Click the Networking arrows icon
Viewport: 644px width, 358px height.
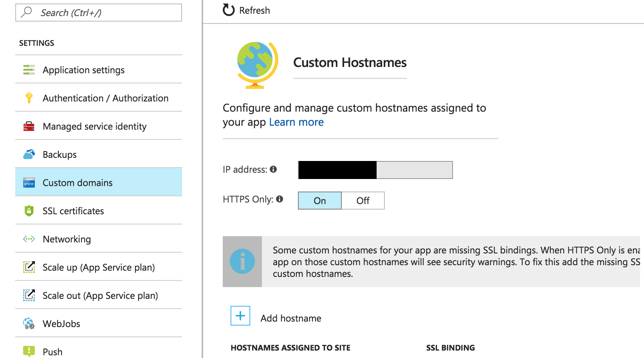click(29, 239)
